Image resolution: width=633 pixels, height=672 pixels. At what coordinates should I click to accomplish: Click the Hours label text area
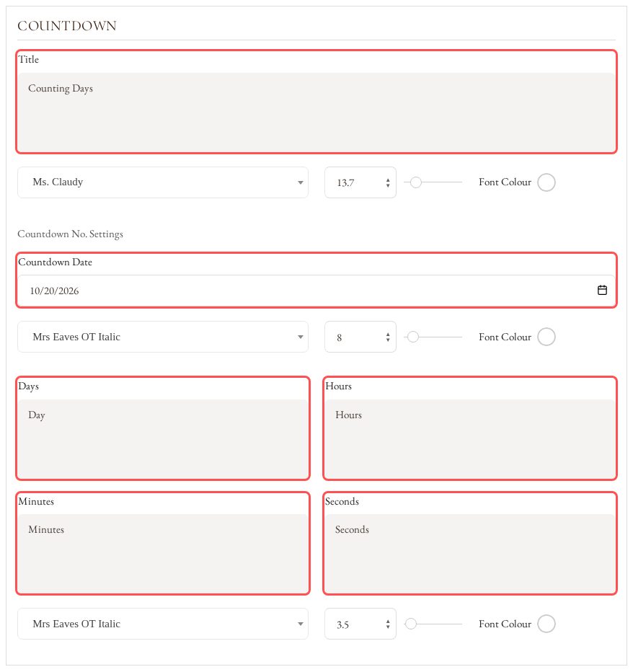click(470, 439)
